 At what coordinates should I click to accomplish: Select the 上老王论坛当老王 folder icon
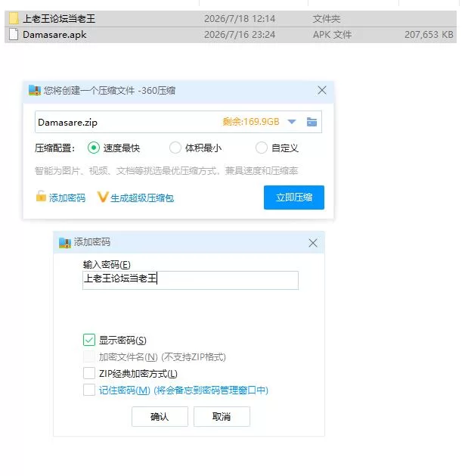point(14,18)
